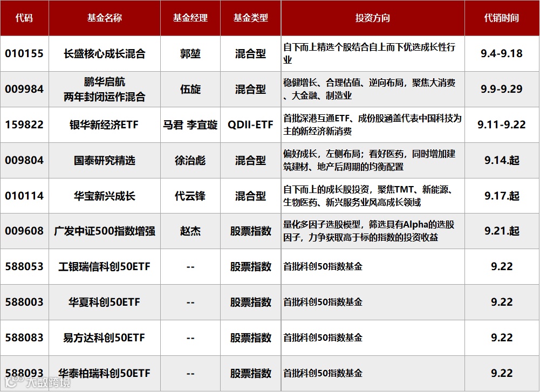Image resolution: width=540 pixels, height=392 pixels.
Task: Click the 基金经理 column header
Action: [x=190, y=18]
